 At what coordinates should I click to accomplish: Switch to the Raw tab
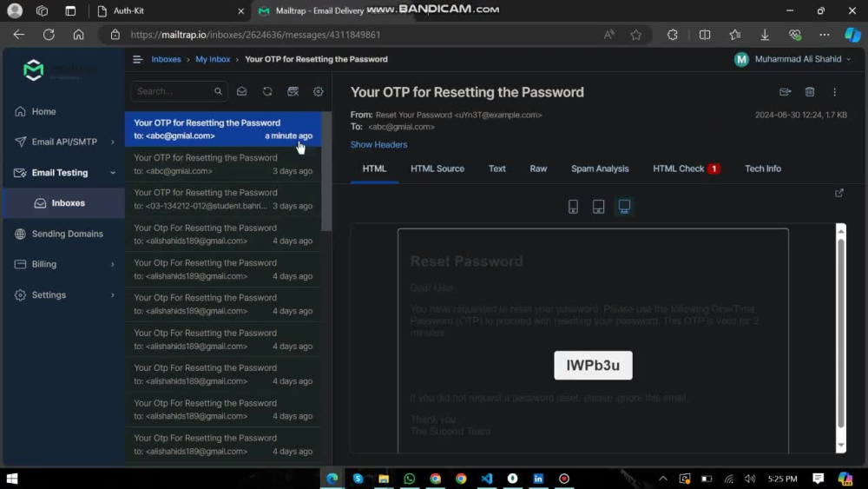tap(538, 169)
